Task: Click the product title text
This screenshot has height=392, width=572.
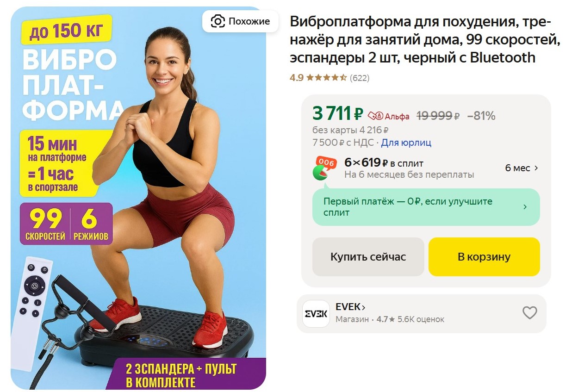Action: click(x=425, y=40)
